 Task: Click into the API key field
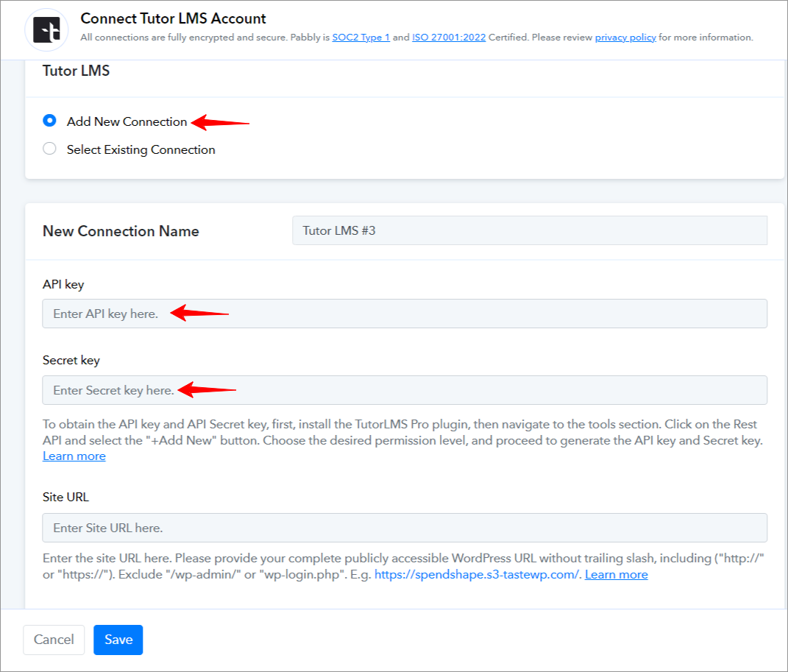(x=405, y=314)
